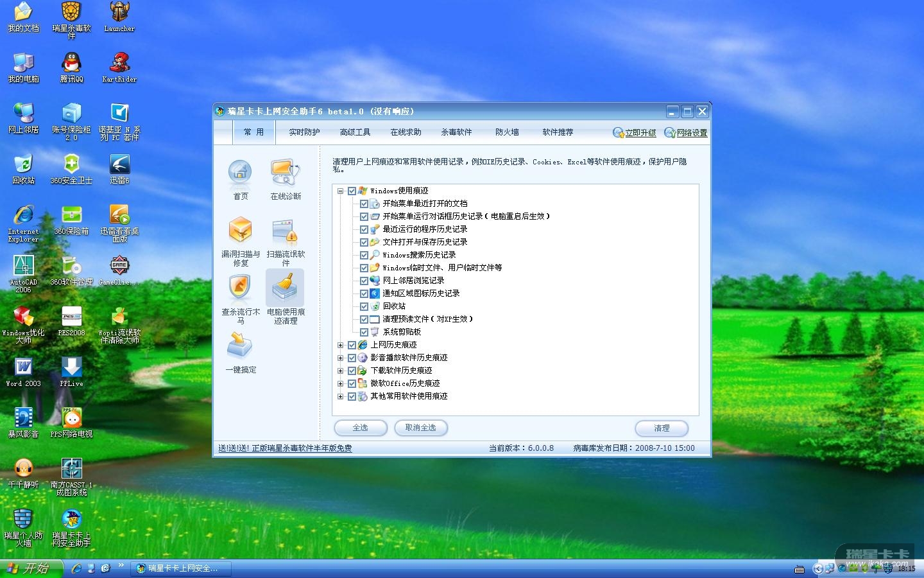Launch Internet Explorer from quick launch bar

point(76,568)
